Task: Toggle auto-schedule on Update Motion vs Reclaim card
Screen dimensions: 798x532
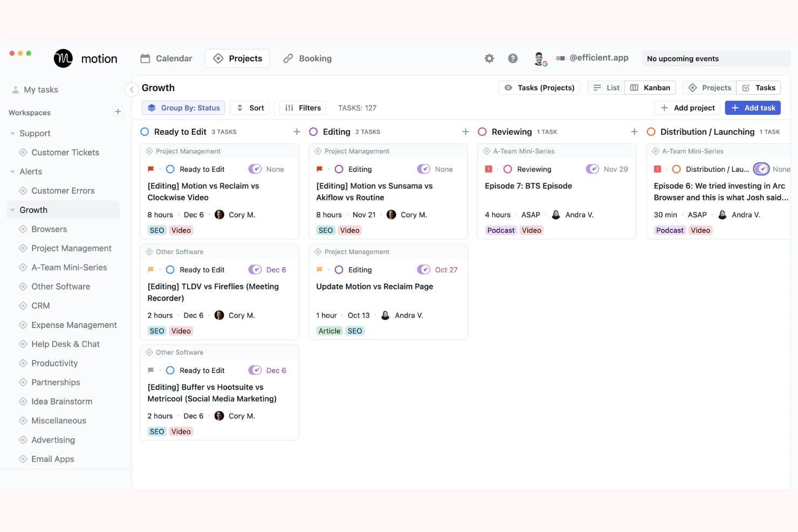Action: tap(424, 270)
